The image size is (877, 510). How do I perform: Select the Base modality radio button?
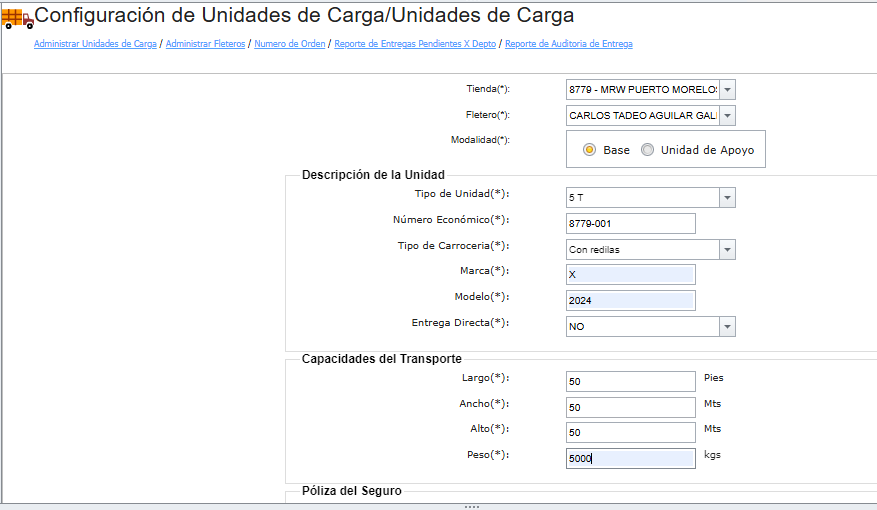589,150
